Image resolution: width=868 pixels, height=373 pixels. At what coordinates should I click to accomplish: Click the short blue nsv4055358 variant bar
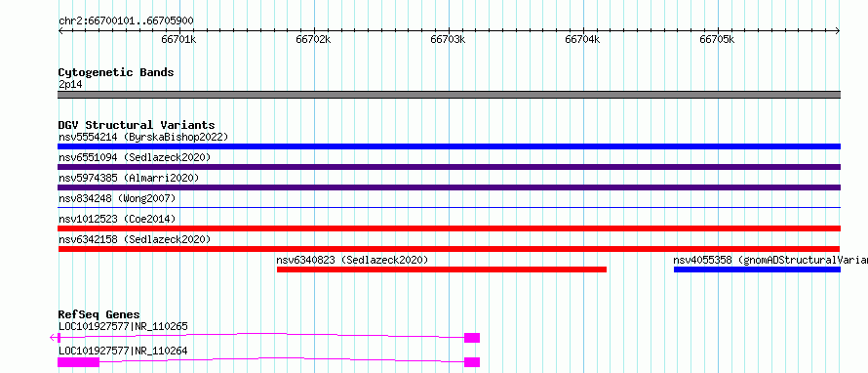click(x=757, y=269)
